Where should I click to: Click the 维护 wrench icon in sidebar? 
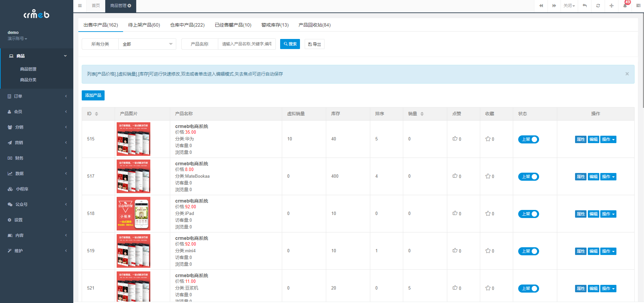coord(10,251)
